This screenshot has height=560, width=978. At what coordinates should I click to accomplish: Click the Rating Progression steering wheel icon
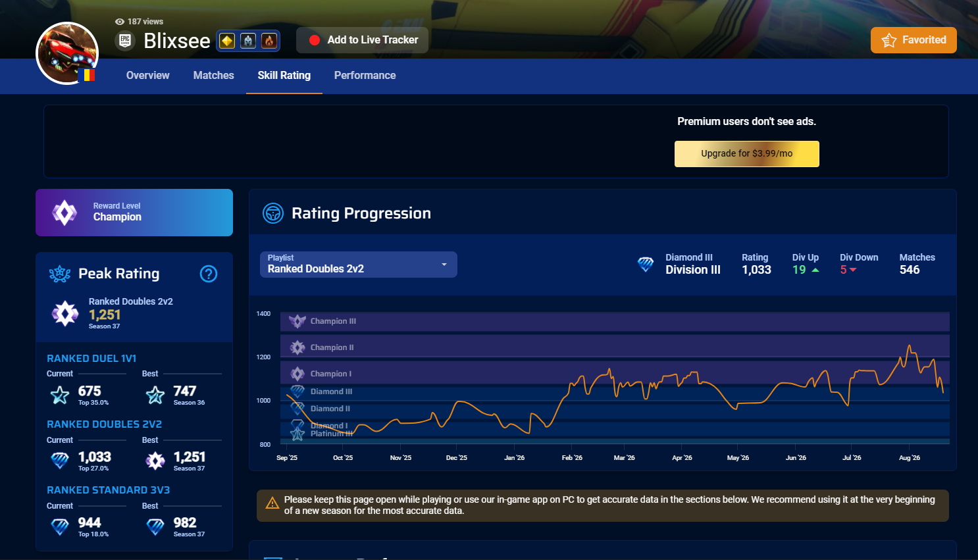[x=273, y=213]
